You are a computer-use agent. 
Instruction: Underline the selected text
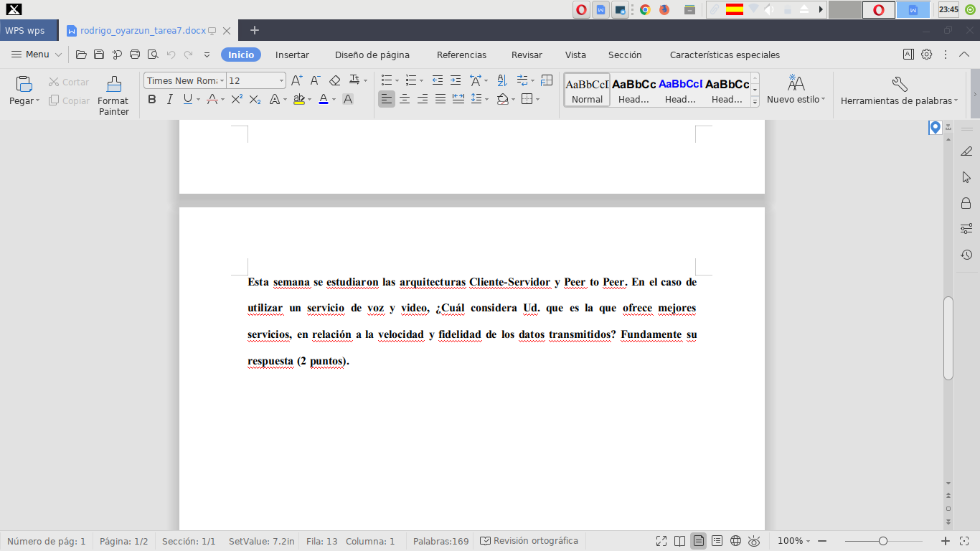pos(187,100)
